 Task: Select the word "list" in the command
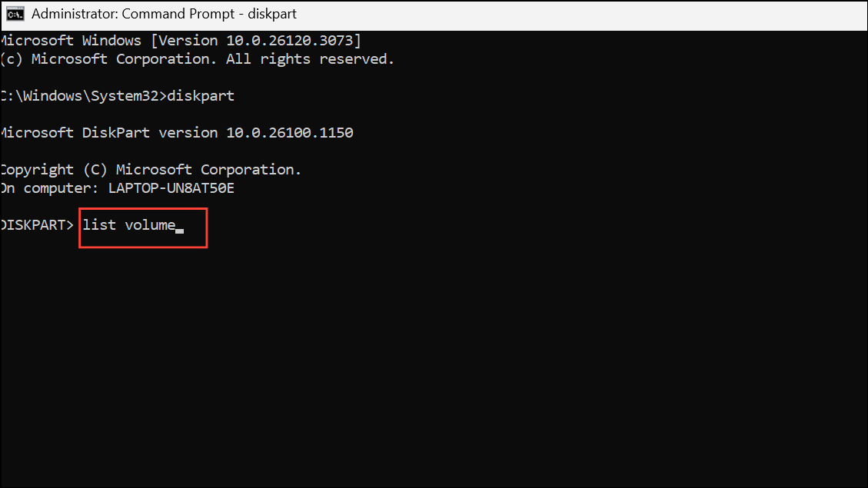click(x=99, y=225)
